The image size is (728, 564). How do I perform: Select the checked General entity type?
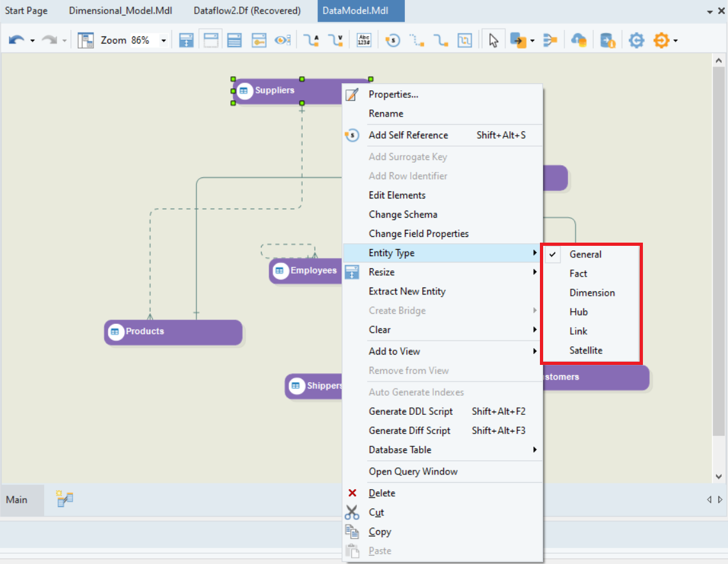tap(585, 254)
